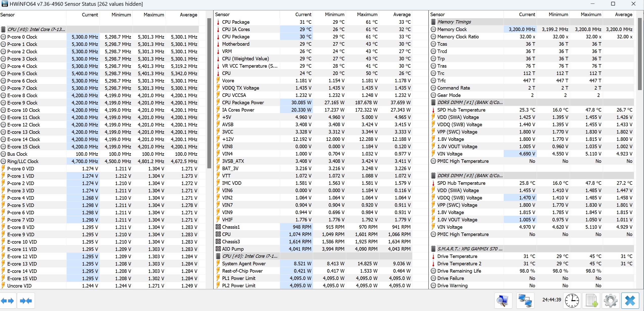Click the Memory Clock sensor icon
Viewport: 644px width, 311px height.
tap(433, 29)
